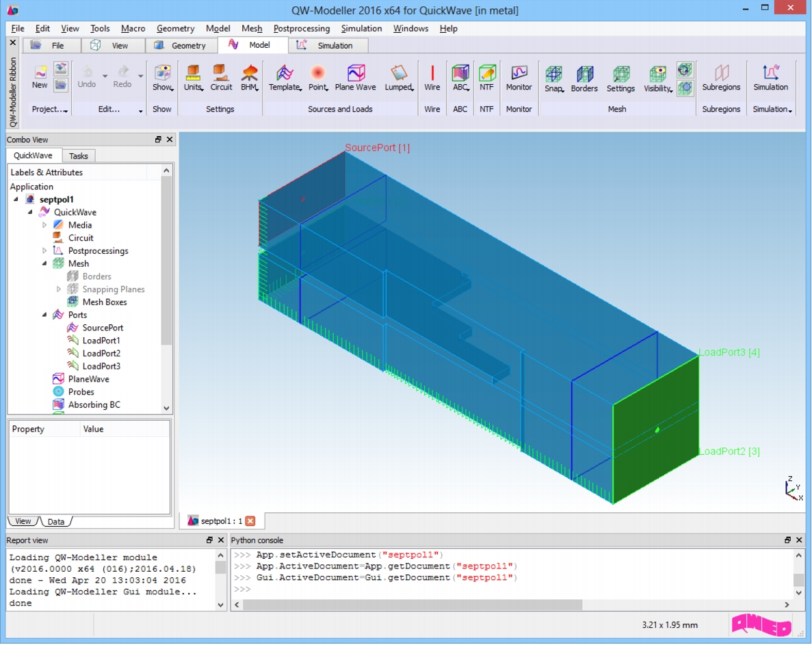
Task: Choose the Template source tool
Action: tap(285, 78)
